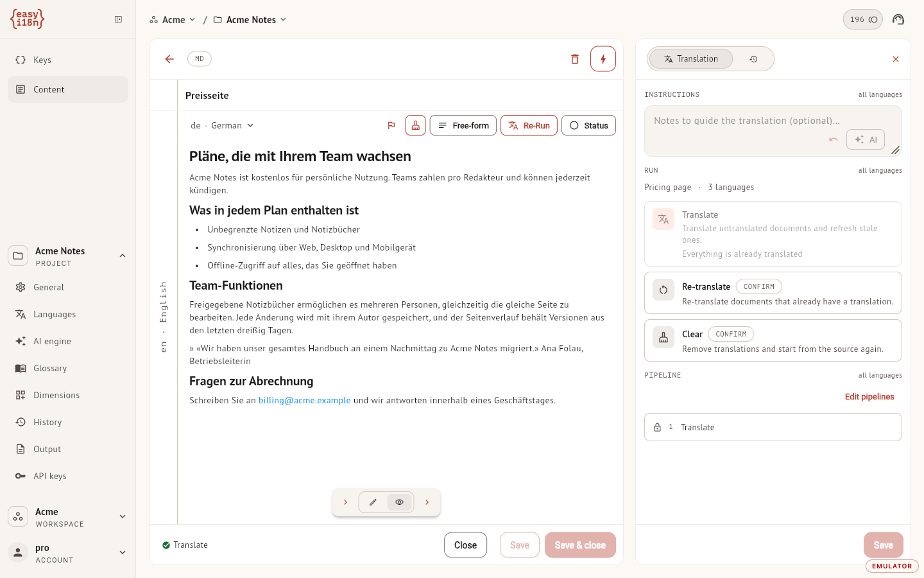Image resolution: width=924 pixels, height=578 pixels.
Task: Click the easy i18n logo
Action: click(x=28, y=19)
